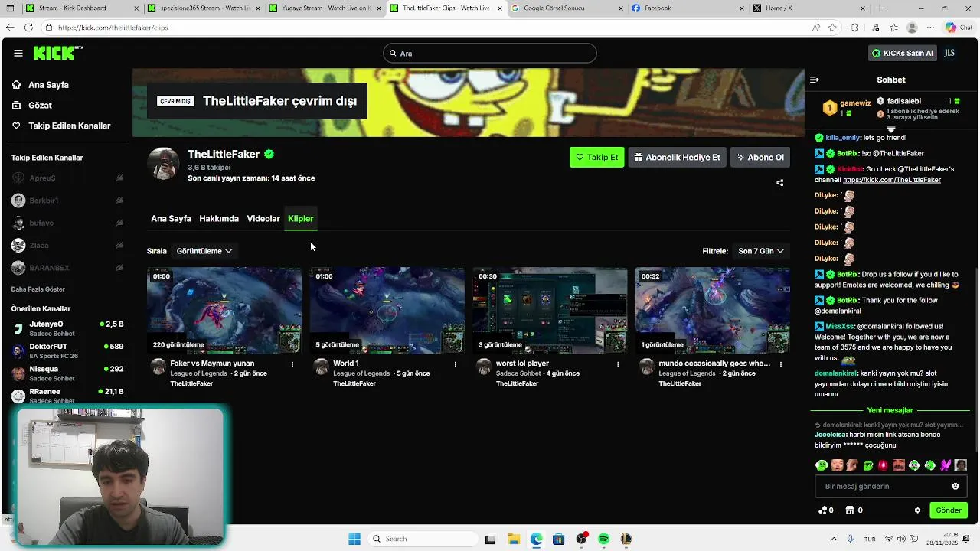The width and height of the screenshot is (980, 551).
Task: Open Faker vs Maymun yunan clip thumbnail
Action: pyautogui.click(x=224, y=310)
